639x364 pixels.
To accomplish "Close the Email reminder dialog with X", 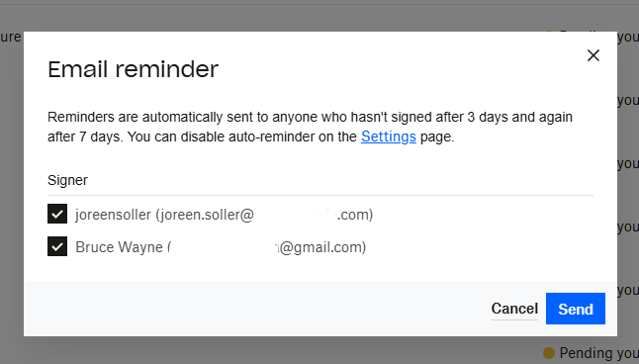I will 593,55.
